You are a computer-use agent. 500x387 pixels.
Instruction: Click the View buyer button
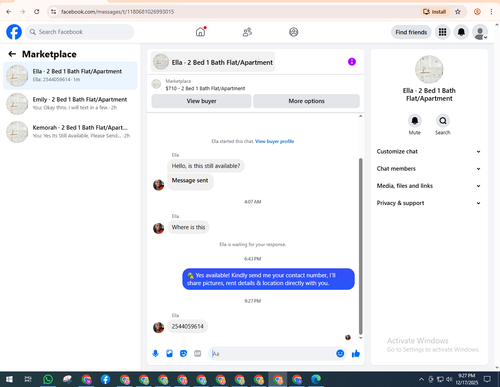[x=201, y=101]
